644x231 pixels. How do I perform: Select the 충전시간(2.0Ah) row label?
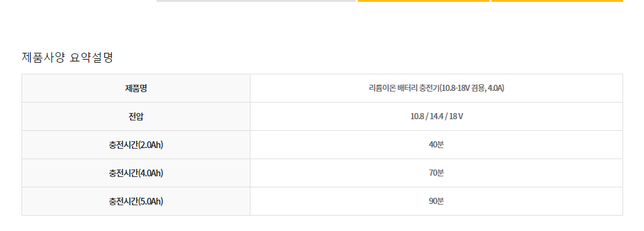(x=136, y=145)
